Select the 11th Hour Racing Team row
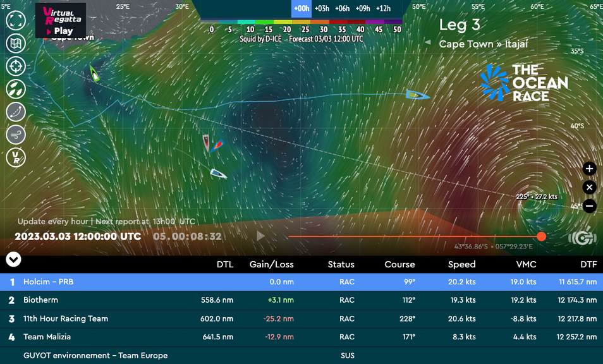Image resolution: width=603 pixels, height=364 pixels. (301, 318)
